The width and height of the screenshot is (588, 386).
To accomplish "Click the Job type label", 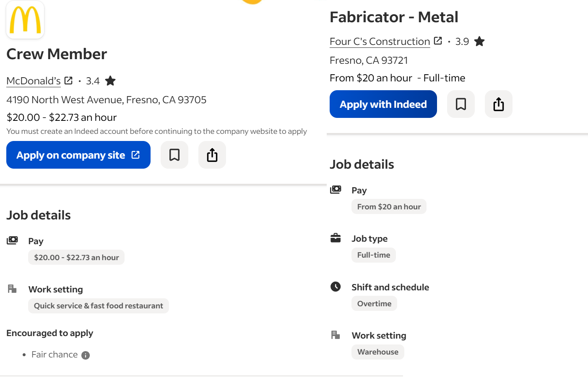I will 369,239.
